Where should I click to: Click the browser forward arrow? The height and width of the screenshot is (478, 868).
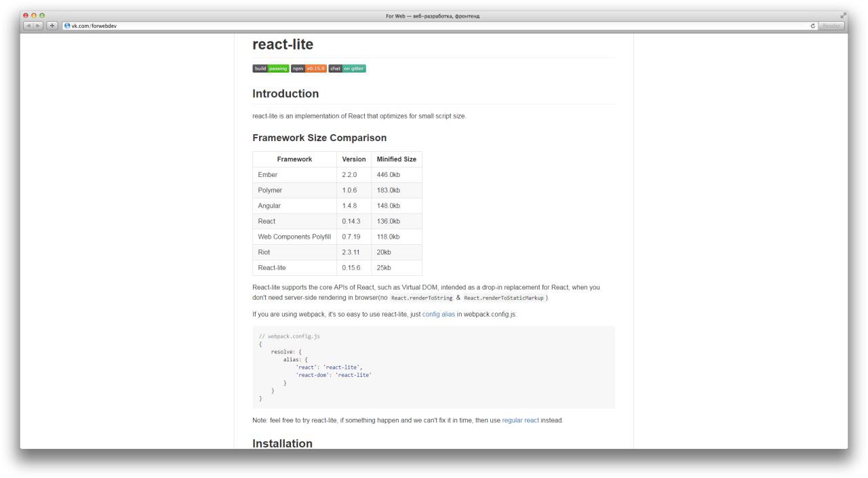pyautogui.click(x=37, y=26)
